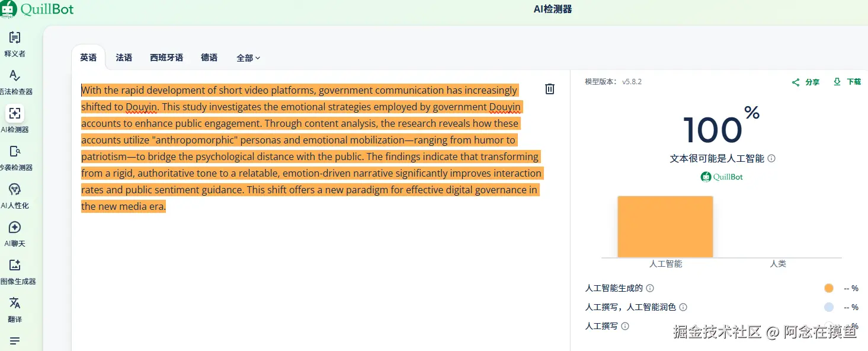Image resolution: width=868 pixels, height=351 pixels.
Task: Open the 图像生成器 image generator icon
Action: (x=15, y=265)
